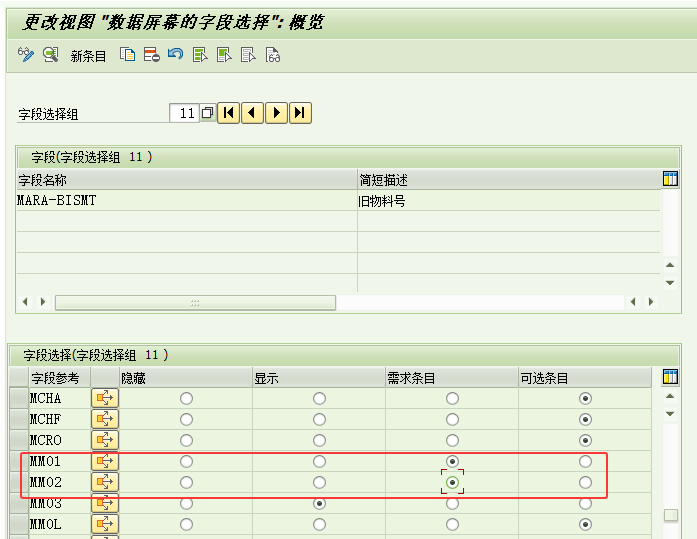Select 可选条目 radio for MM01 row
Screen dimensions: 697x539
585,461
